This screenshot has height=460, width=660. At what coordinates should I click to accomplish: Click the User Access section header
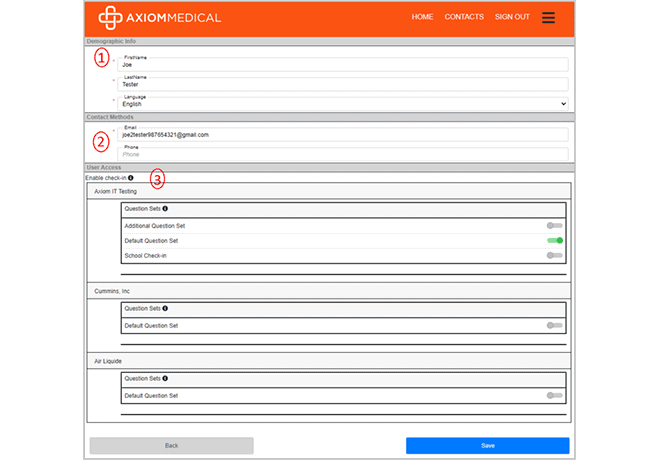[x=329, y=168]
